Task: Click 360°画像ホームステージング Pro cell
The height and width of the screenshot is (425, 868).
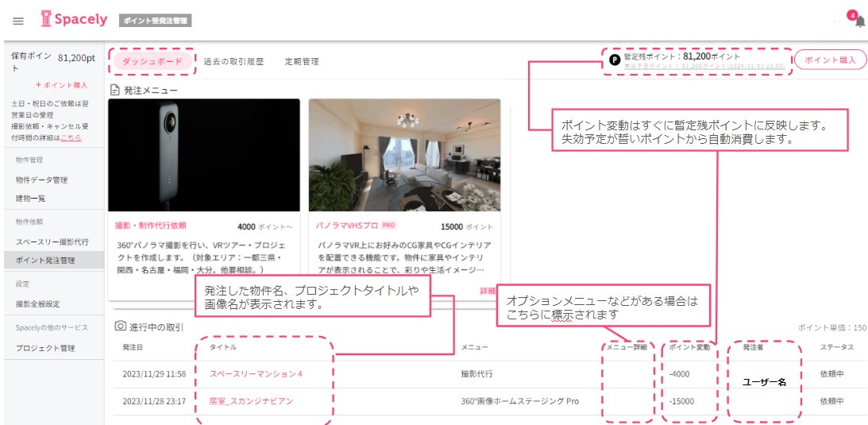Action: pyautogui.click(x=520, y=401)
